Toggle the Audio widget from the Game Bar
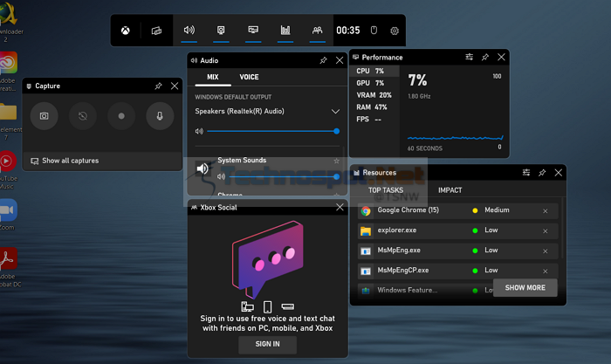The image size is (611, 364). [x=189, y=30]
